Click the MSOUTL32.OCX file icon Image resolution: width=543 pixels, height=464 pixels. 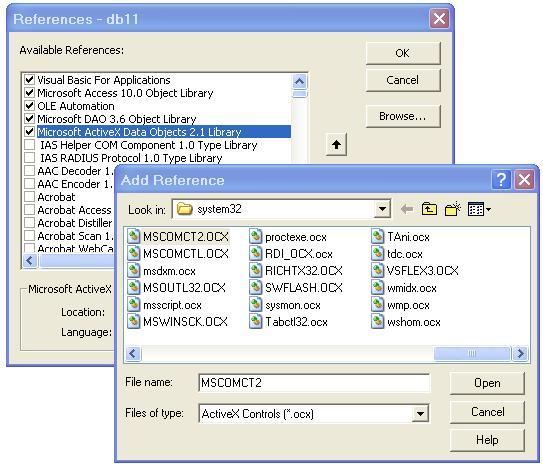point(133,287)
